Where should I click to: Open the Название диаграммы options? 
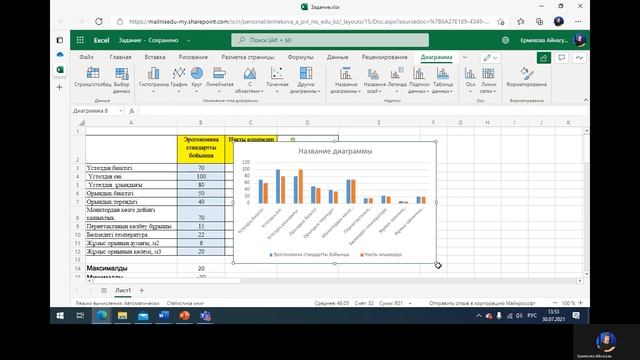(346, 80)
